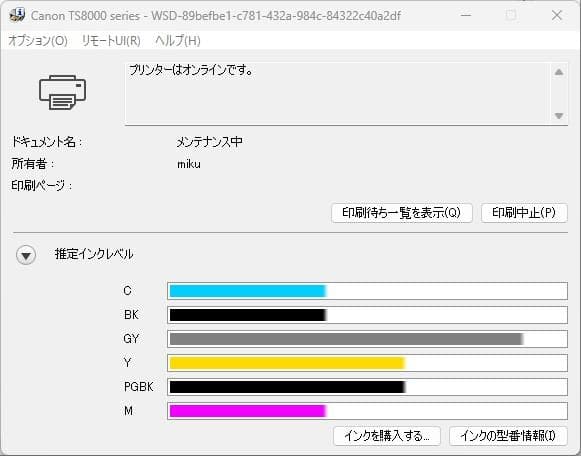Click the メンテナンス中 document name value
Screen dimensions: 581x456
tap(209, 142)
